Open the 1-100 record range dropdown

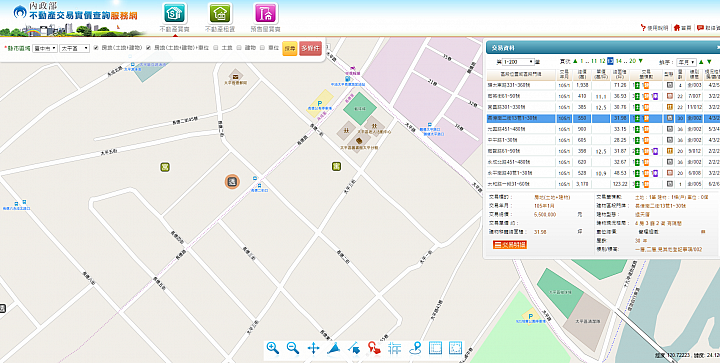click(x=519, y=61)
